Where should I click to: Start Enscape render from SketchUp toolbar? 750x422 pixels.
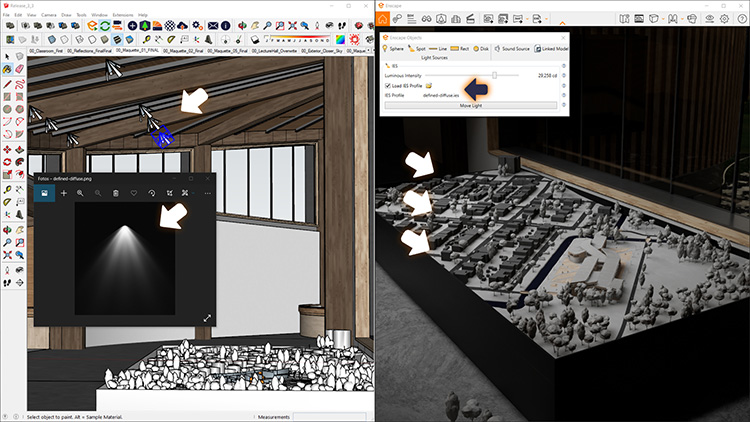tap(92, 25)
